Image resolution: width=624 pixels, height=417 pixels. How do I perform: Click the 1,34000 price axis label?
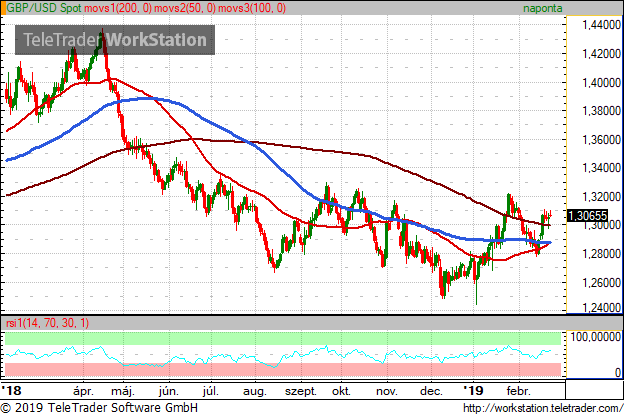(x=601, y=168)
